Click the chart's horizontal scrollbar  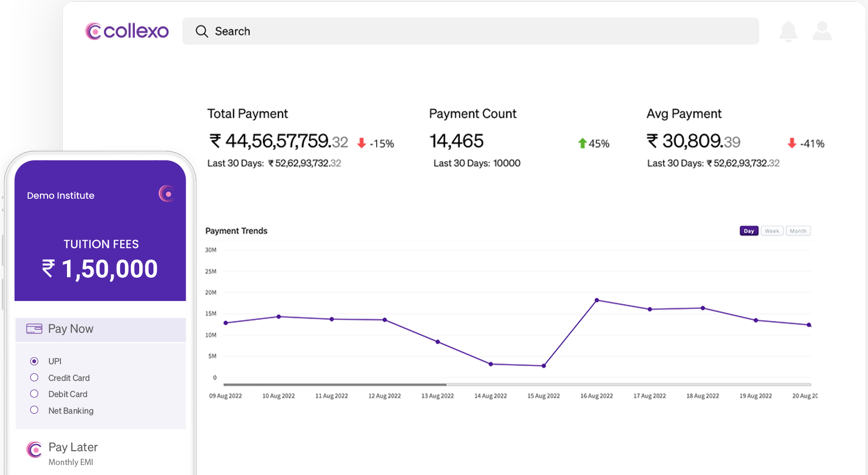(x=335, y=384)
